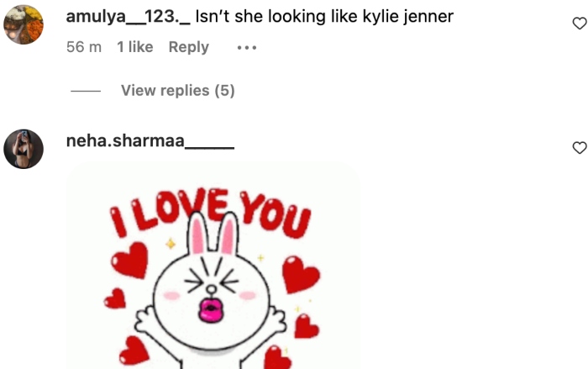Open the bunny I LOVE YOU sticker
588x369 pixels.
point(213,266)
